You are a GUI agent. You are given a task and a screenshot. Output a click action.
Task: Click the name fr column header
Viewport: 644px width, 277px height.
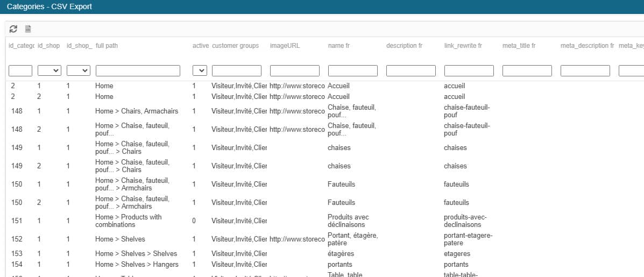[339, 46]
